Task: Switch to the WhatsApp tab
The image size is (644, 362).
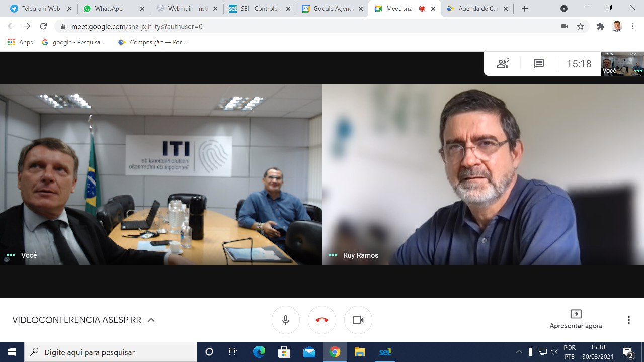Action: (114, 9)
